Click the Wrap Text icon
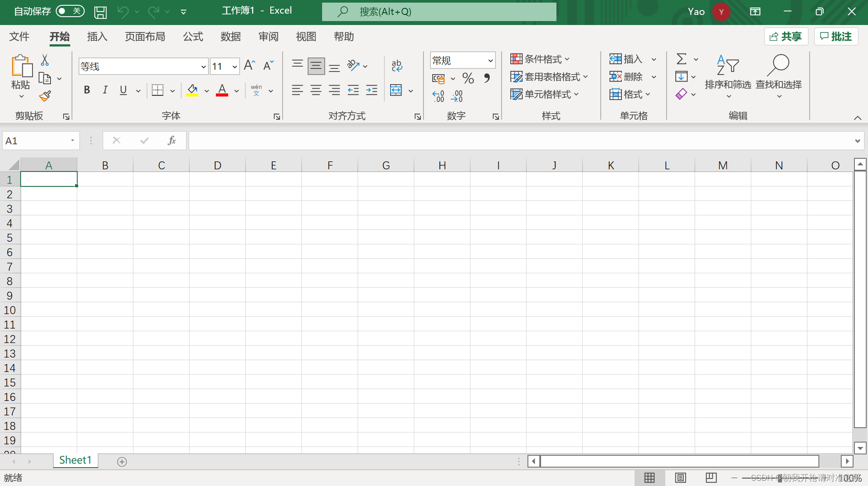 point(397,66)
